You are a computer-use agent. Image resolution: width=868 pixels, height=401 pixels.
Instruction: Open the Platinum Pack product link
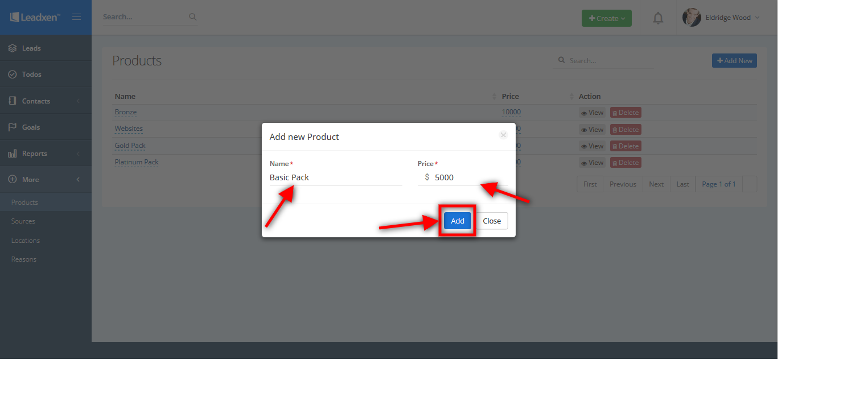[137, 162]
